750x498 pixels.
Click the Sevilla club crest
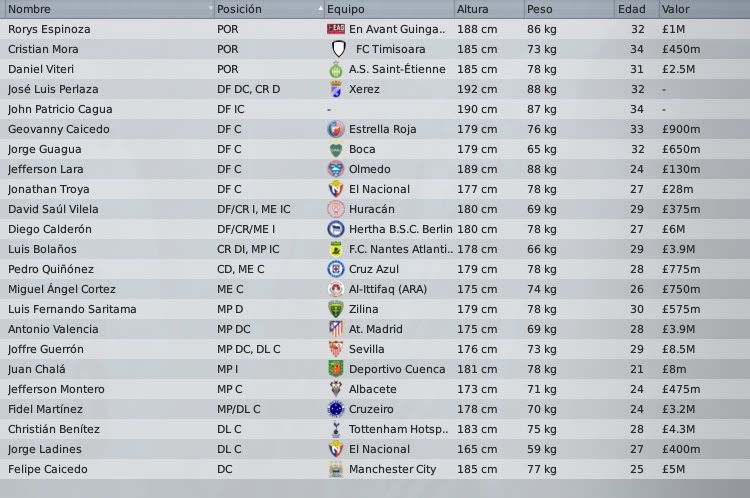click(x=336, y=349)
